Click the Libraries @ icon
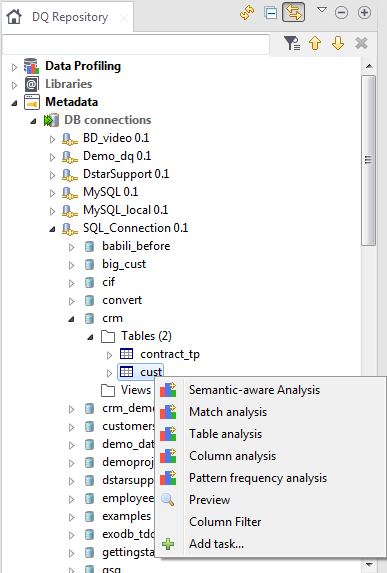 (x=32, y=84)
